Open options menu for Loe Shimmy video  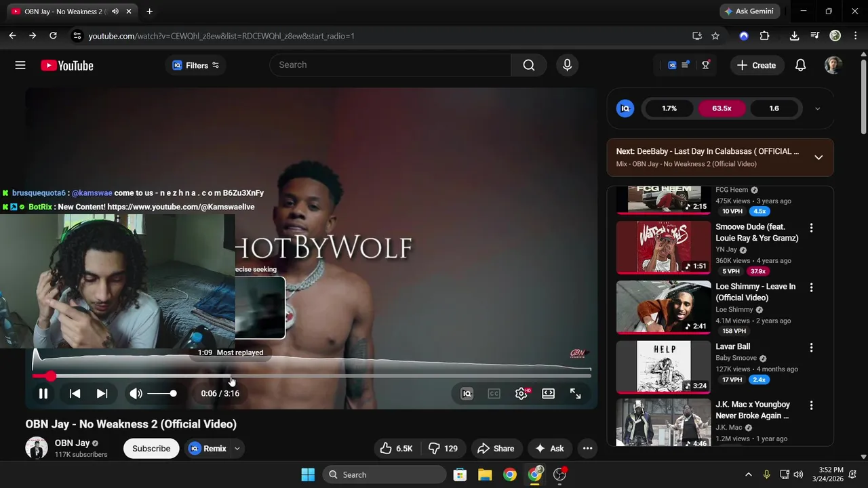pos(811,287)
